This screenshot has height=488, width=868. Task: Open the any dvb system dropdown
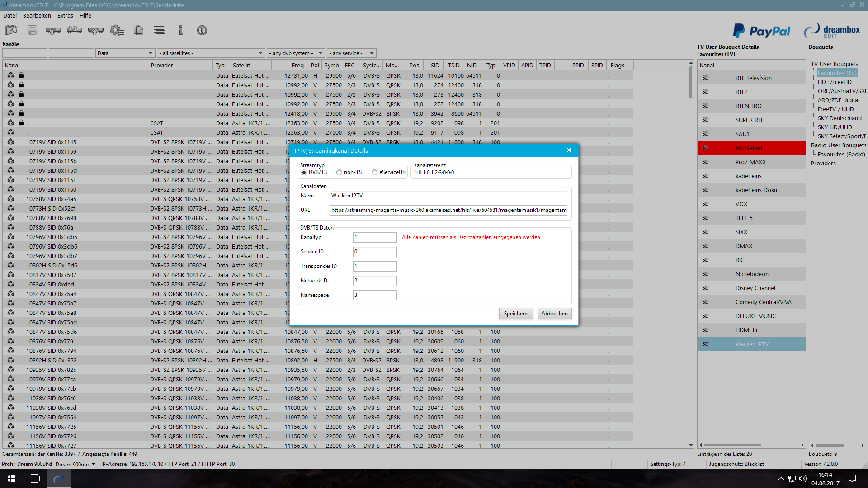[296, 53]
